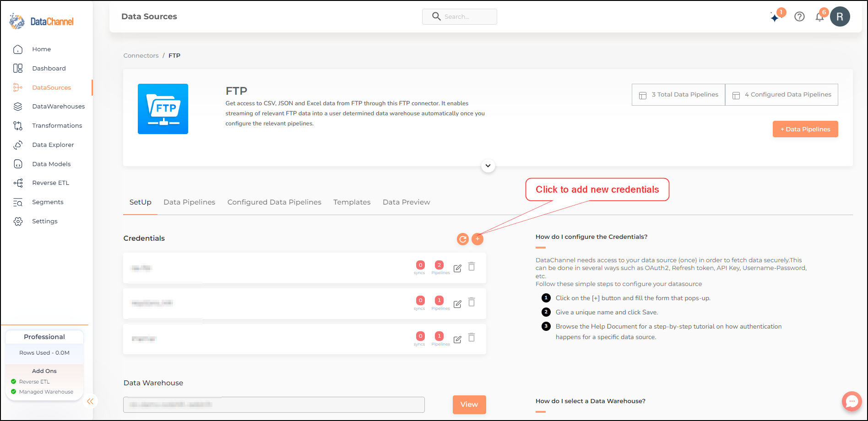Click 4 Configured Data Pipelines box
The height and width of the screenshot is (421, 868).
(x=782, y=95)
